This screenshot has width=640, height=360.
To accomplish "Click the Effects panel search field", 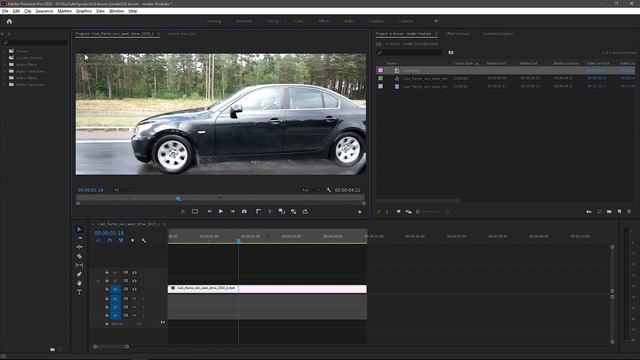I will 35,42.
